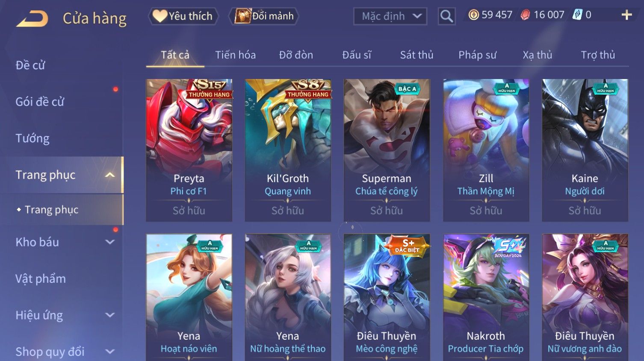
Task: Open the Mặc định sort dropdown
Action: [x=390, y=16]
